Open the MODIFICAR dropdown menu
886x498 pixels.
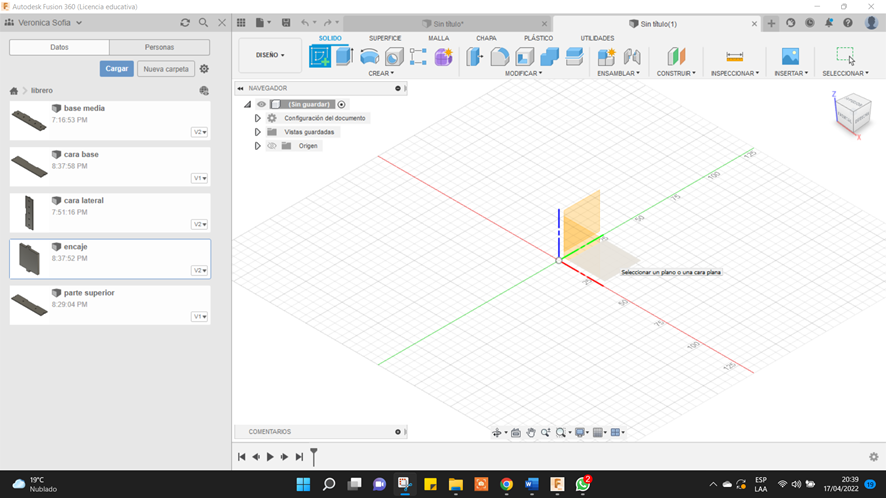523,73
